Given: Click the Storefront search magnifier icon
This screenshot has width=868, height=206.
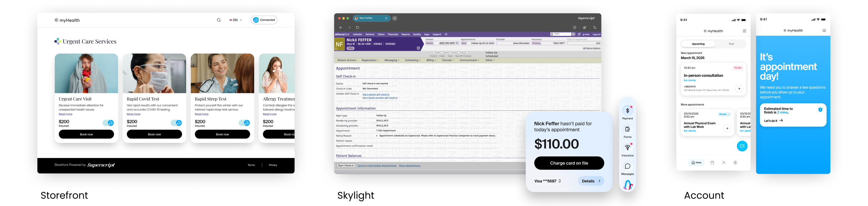Looking at the screenshot, I should pos(219,20).
